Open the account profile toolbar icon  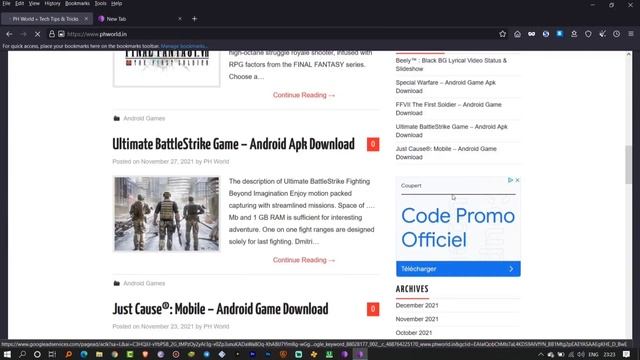pyautogui.click(x=574, y=34)
